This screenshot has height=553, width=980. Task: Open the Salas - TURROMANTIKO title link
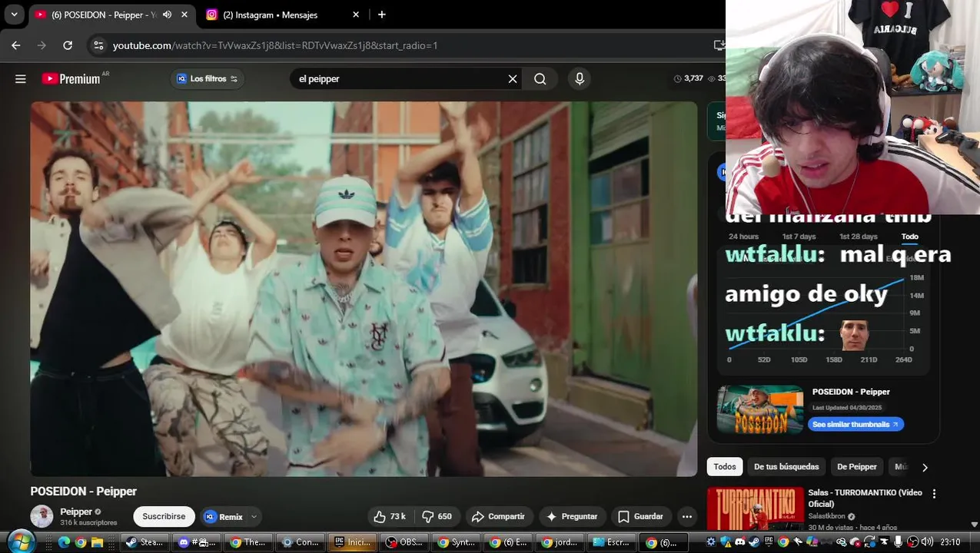coord(865,498)
